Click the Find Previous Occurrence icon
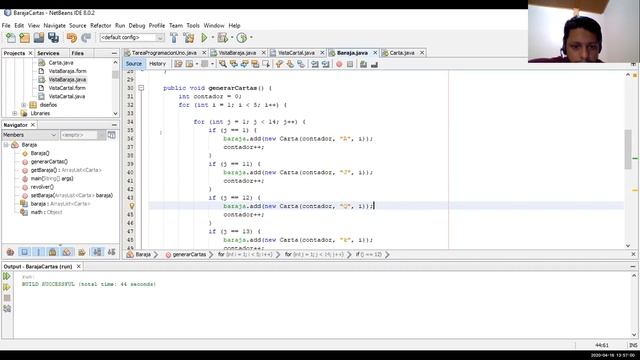This screenshot has height=360, width=640. 233,64
